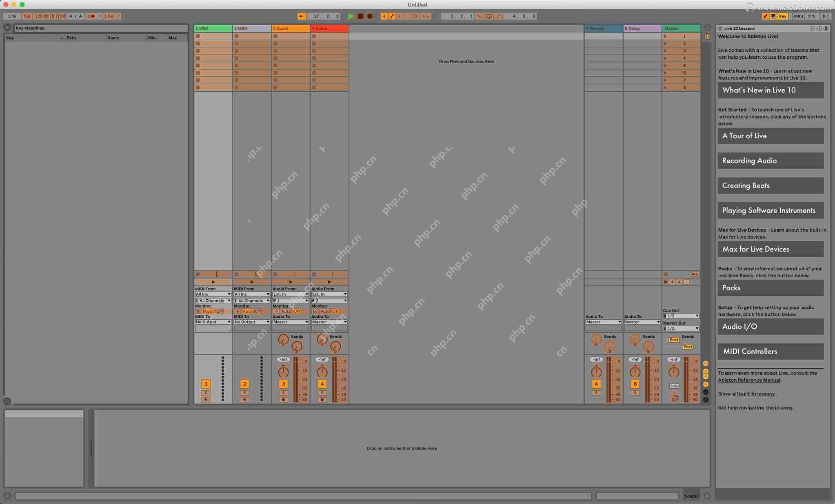The image size is (835, 504).
Task: Open the Ableton Reference Manual link
Action: pos(750,380)
